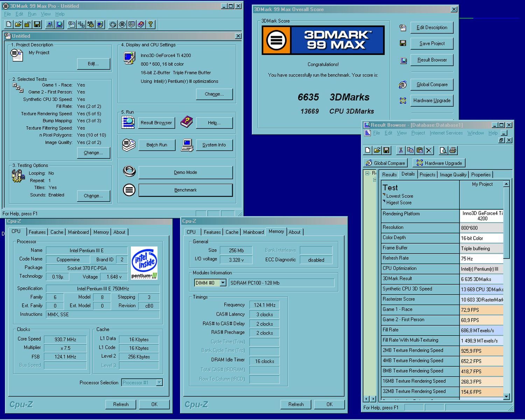
Task: Open Project menu in Result Browser
Action: click(x=418, y=133)
